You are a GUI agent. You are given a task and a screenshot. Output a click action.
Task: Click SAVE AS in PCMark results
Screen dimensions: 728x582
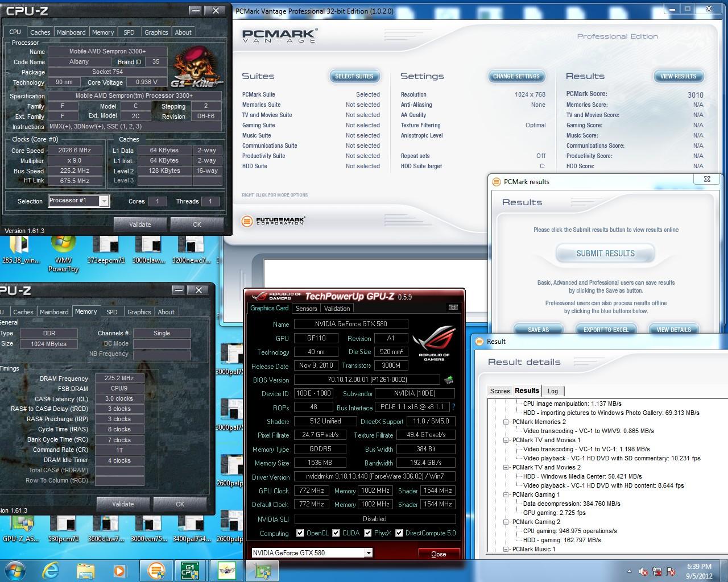point(538,329)
